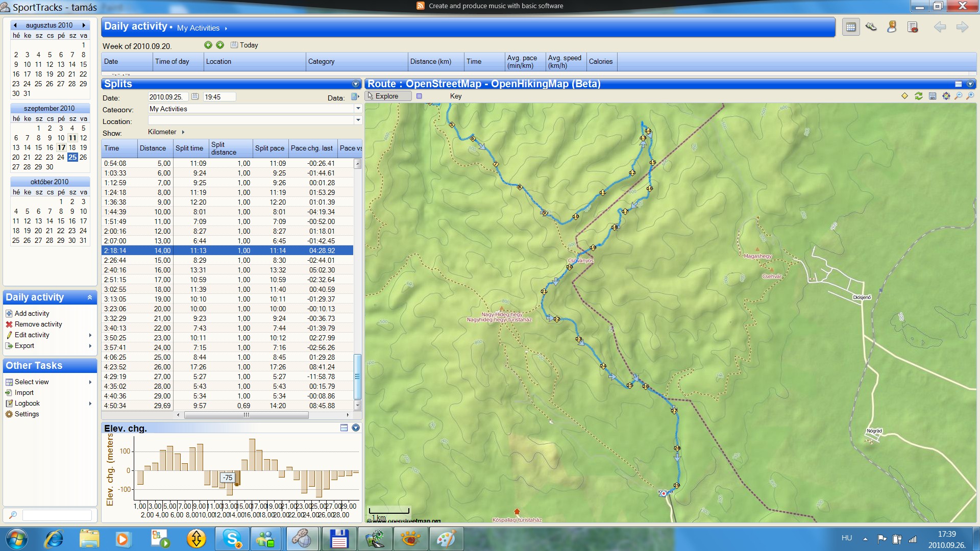Click the splits vertical scrollbar thumb

coord(357,377)
